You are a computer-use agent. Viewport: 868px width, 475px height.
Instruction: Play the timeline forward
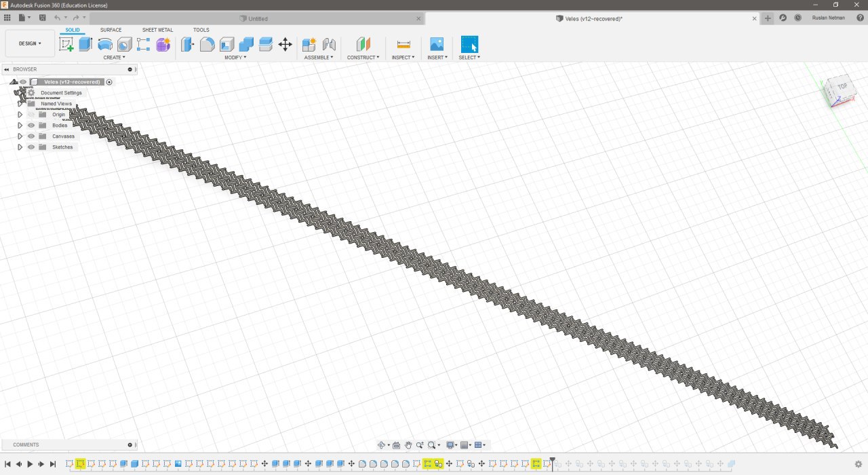(x=30, y=464)
